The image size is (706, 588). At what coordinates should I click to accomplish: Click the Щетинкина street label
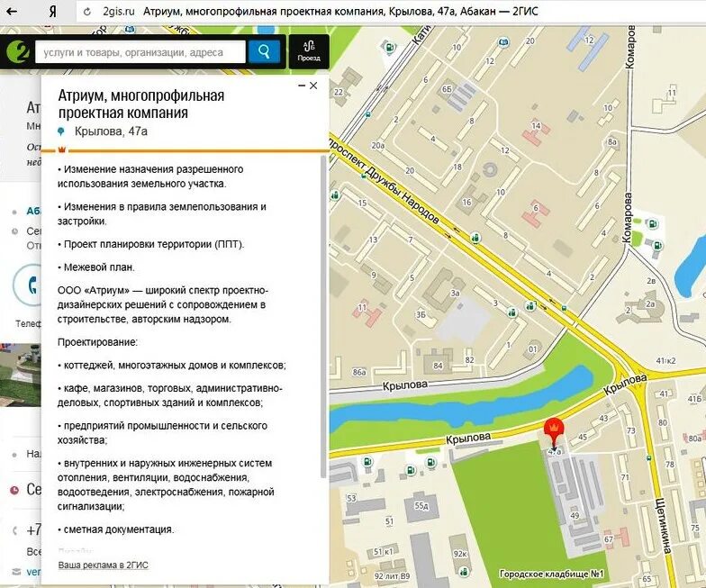click(x=664, y=526)
